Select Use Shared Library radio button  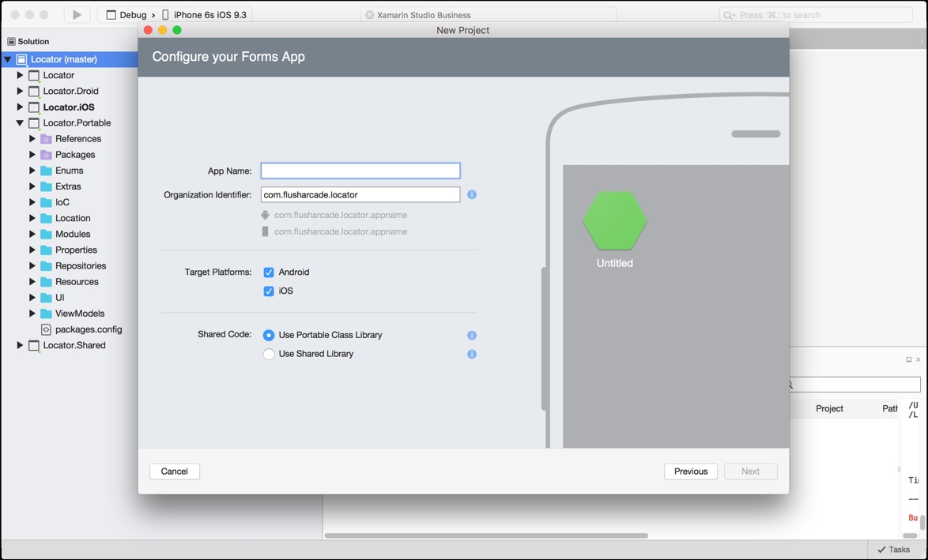[x=269, y=354]
